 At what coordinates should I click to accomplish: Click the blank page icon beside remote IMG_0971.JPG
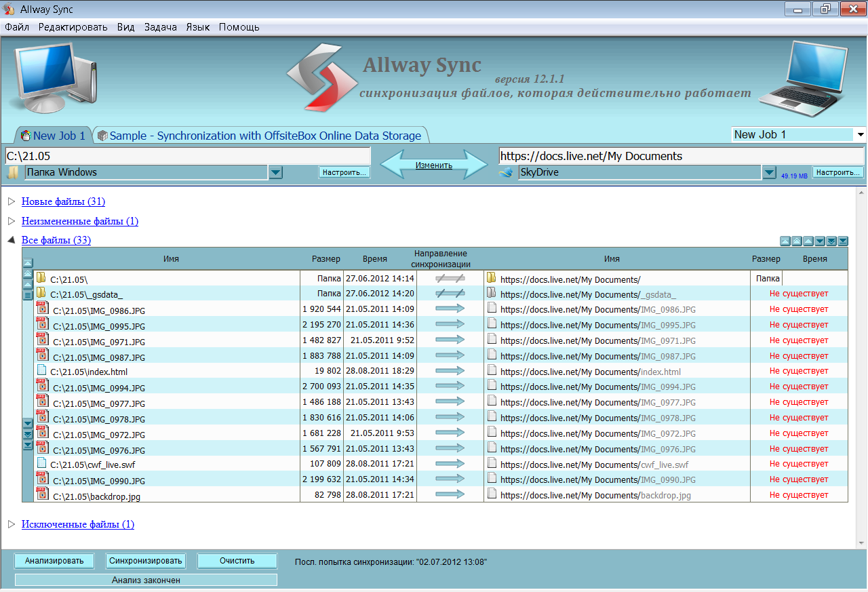pos(492,339)
